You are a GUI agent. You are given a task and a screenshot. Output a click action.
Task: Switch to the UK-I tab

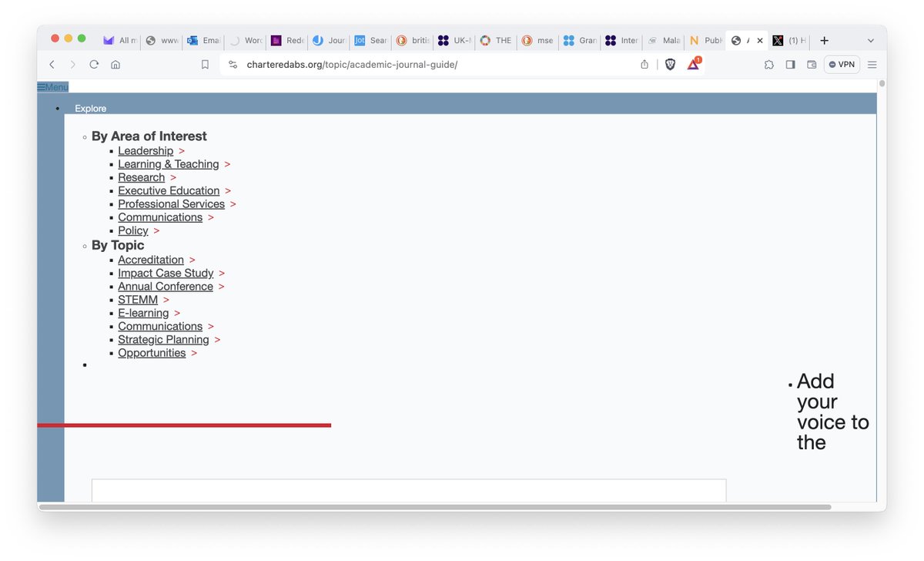[x=453, y=41]
